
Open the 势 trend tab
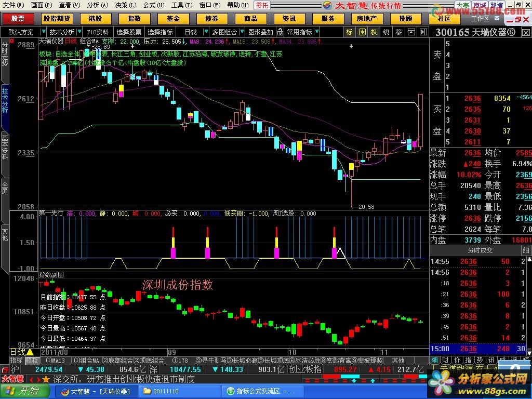pos(480,360)
